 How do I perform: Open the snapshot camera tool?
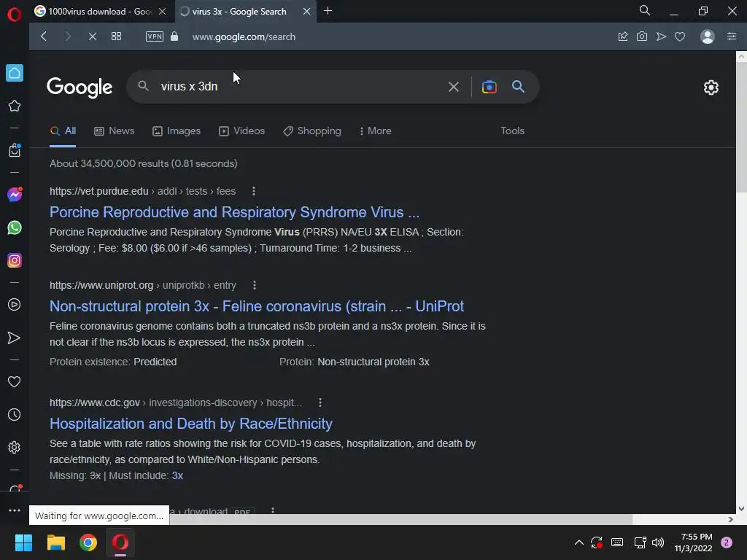642,36
